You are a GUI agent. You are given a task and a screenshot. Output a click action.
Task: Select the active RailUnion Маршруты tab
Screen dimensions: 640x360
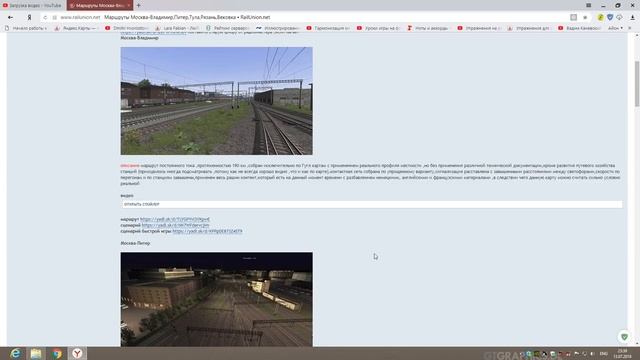click(x=100, y=5)
